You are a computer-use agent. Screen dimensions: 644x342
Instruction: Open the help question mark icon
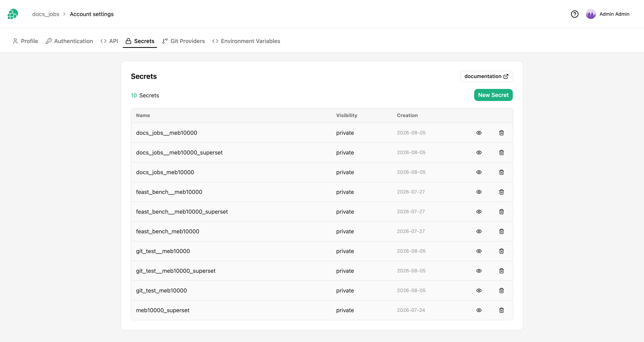click(x=575, y=14)
